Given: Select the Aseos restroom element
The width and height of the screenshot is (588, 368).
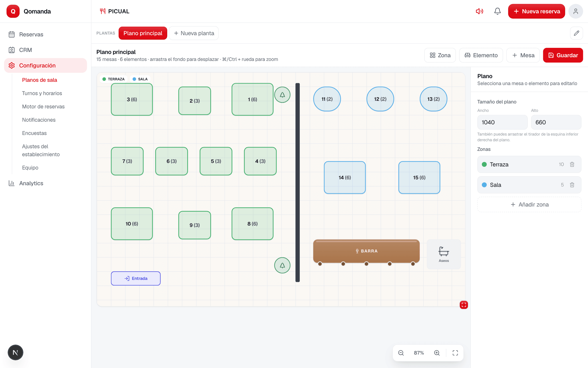Looking at the screenshot, I should pyautogui.click(x=444, y=254).
